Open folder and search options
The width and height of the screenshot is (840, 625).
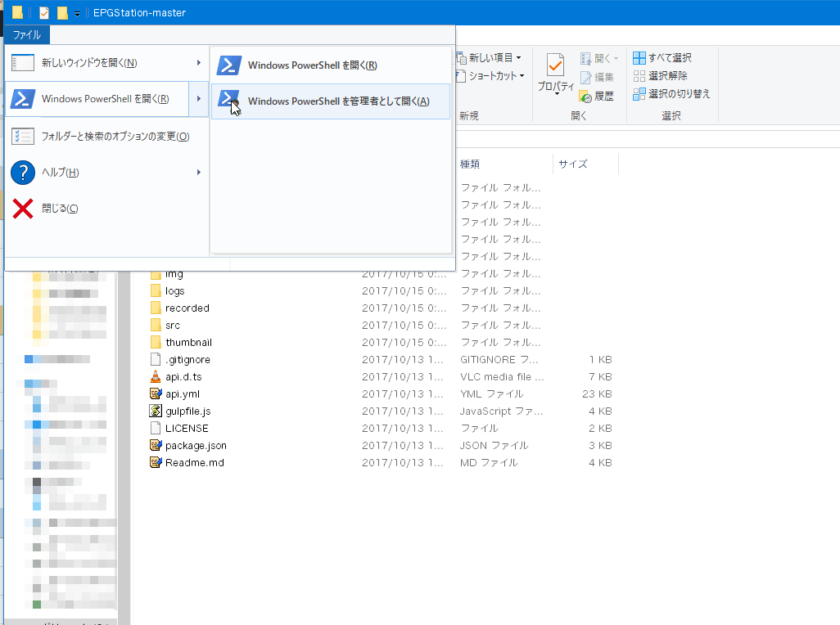[115, 136]
